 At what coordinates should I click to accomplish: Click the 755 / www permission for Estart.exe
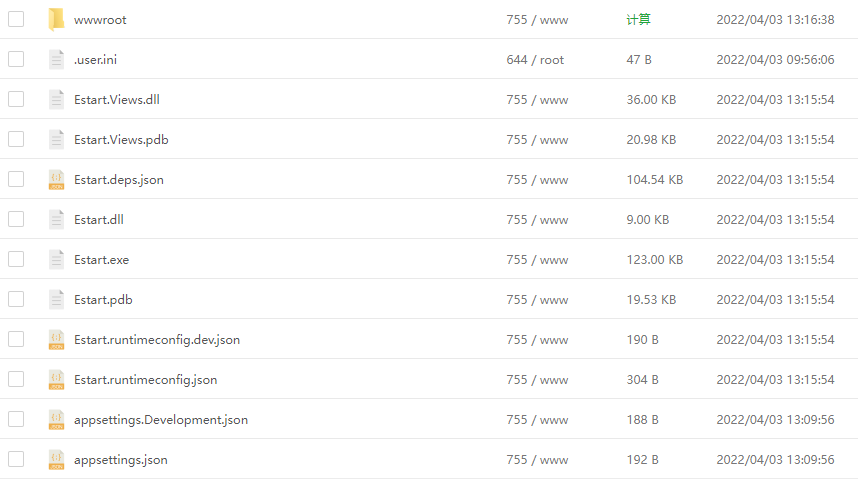(x=537, y=259)
